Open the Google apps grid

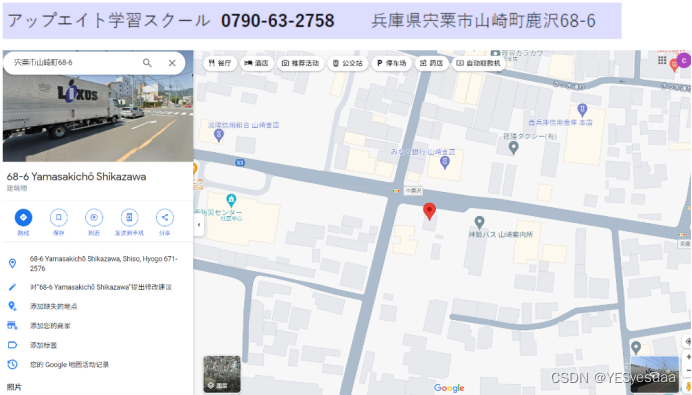662,60
